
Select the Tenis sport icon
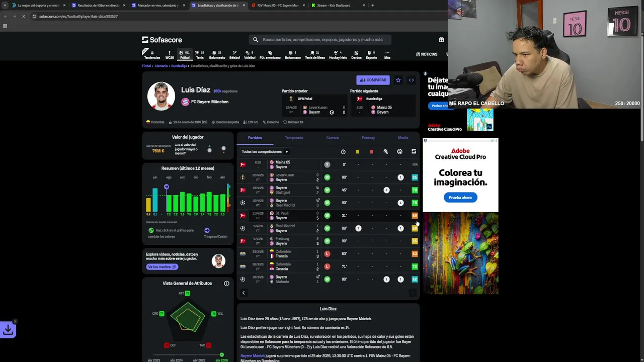(200, 54)
